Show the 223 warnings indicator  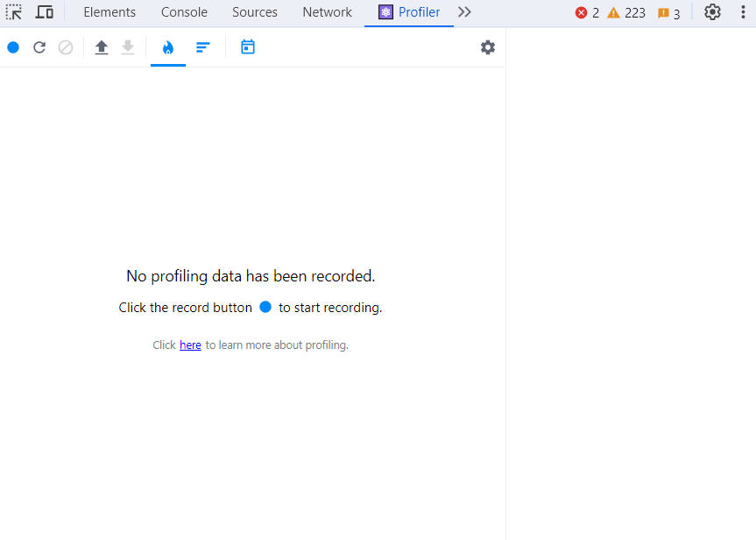[x=625, y=13]
